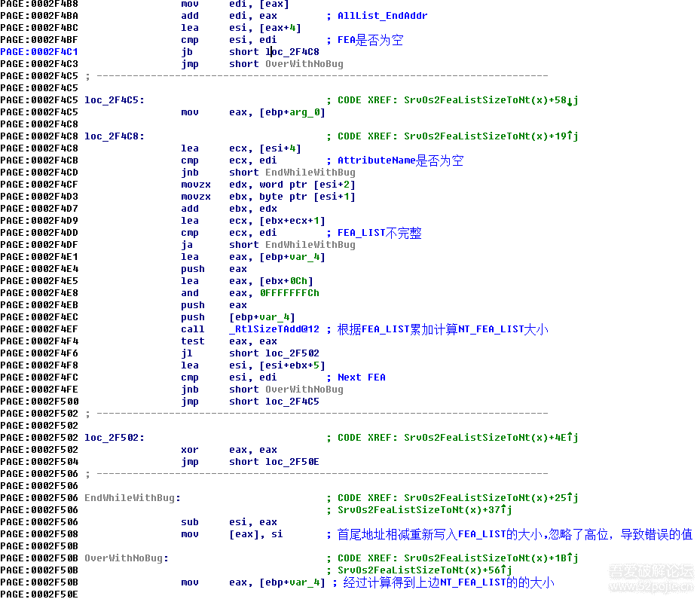The height and width of the screenshot is (599, 700).
Task: Follow OverWithNoBug in jnb at 0002F4FE
Action: click(x=304, y=390)
